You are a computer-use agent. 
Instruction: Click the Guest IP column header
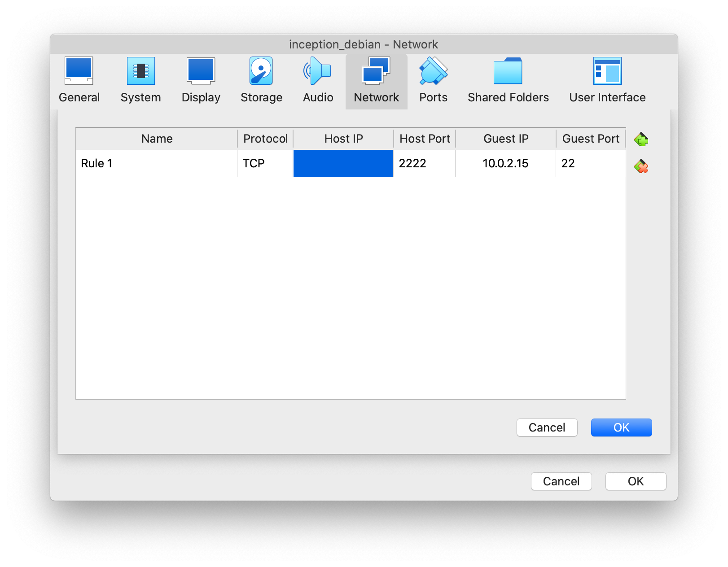[506, 139]
